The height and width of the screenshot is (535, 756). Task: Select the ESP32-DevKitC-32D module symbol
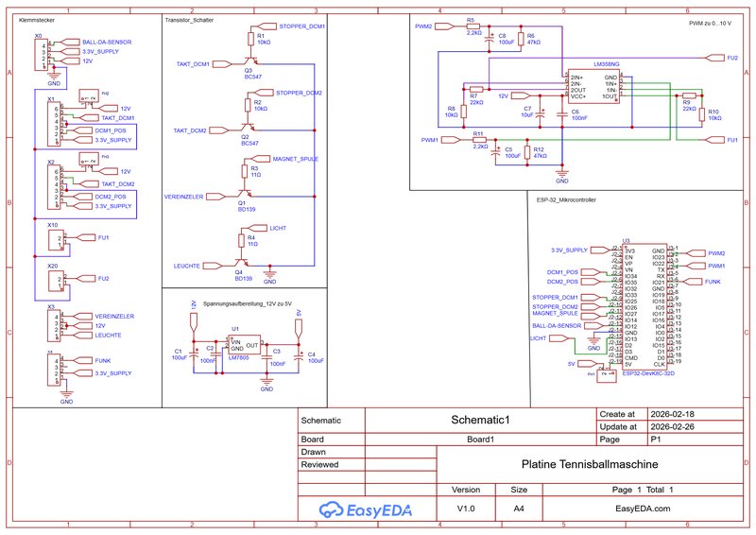point(645,307)
